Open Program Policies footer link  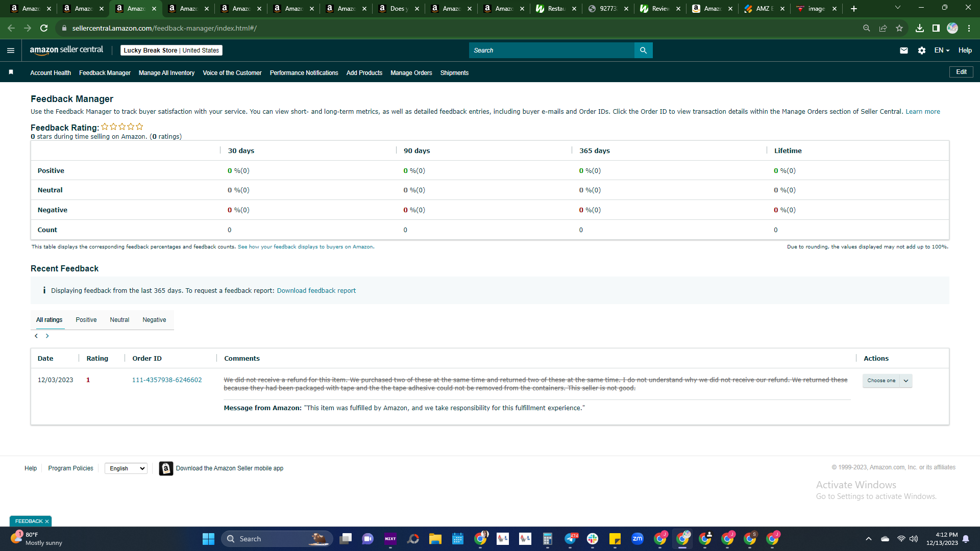click(x=70, y=468)
